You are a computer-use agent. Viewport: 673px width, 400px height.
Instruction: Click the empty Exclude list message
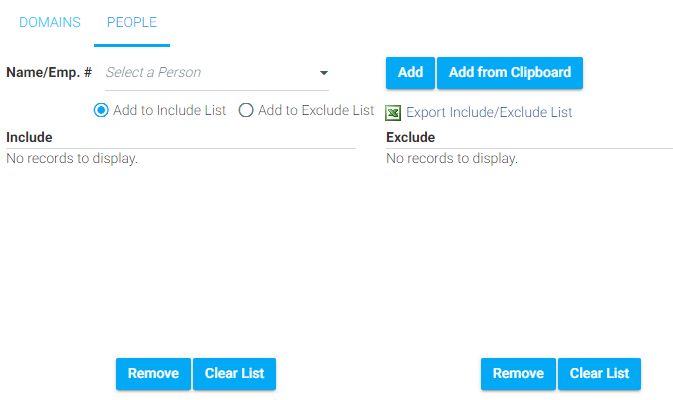pyautogui.click(x=452, y=159)
